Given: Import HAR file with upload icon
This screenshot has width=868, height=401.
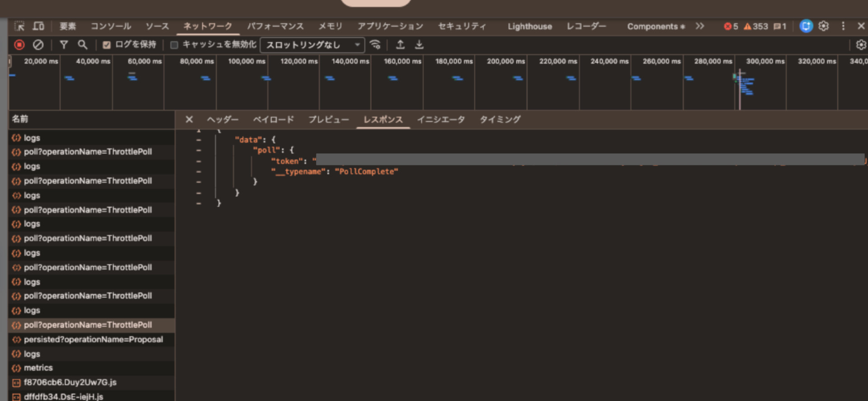Looking at the screenshot, I should coord(400,45).
